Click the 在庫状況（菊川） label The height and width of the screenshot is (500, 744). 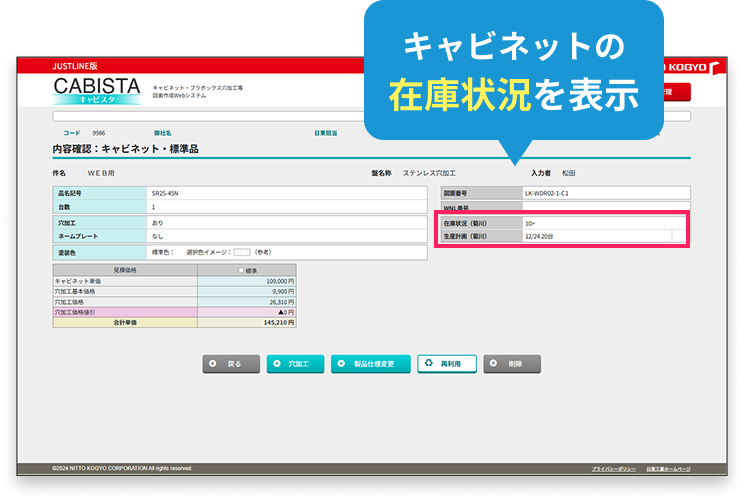(465, 223)
